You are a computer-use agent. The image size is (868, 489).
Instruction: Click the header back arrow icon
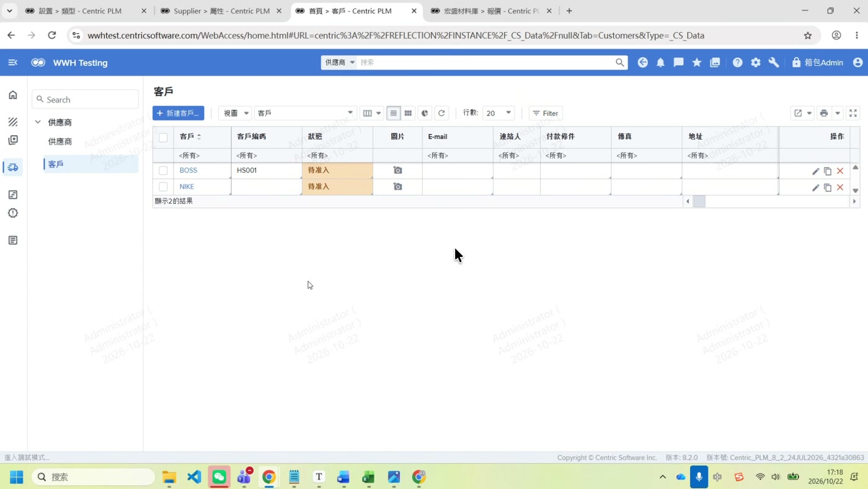(642, 63)
